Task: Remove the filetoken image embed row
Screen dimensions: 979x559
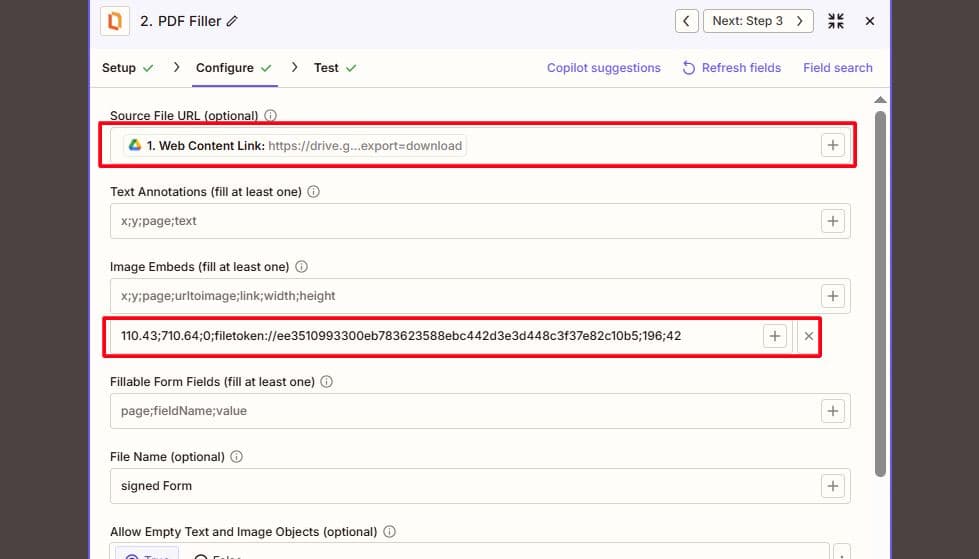Action: 808,337
